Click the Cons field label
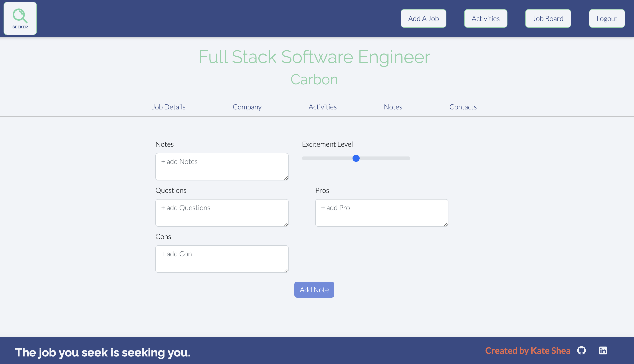Screen dimensions: 634x364 pyautogui.click(x=163, y=236)
